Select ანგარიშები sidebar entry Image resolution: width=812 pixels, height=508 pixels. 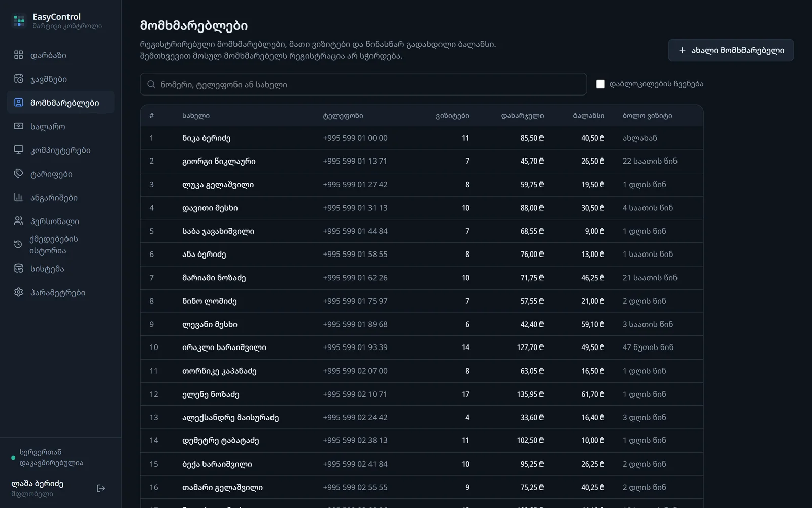point(61,197)
